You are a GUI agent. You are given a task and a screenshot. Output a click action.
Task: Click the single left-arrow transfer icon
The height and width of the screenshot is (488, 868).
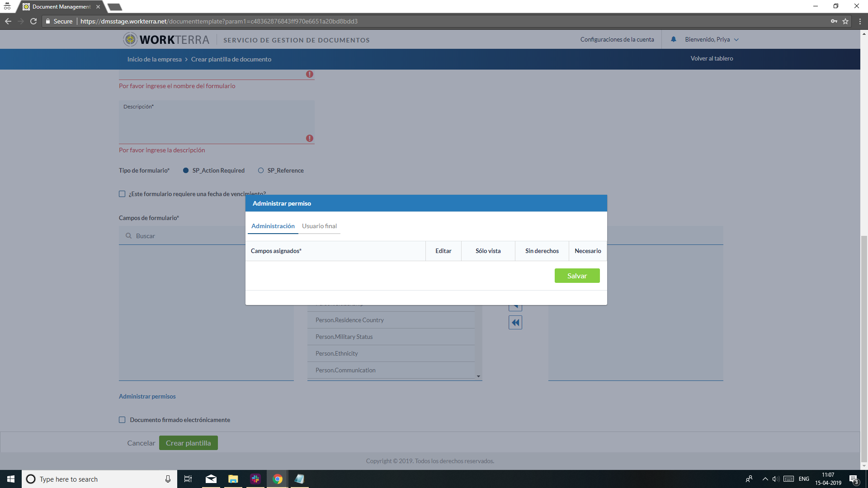click(x=515, y=304)
